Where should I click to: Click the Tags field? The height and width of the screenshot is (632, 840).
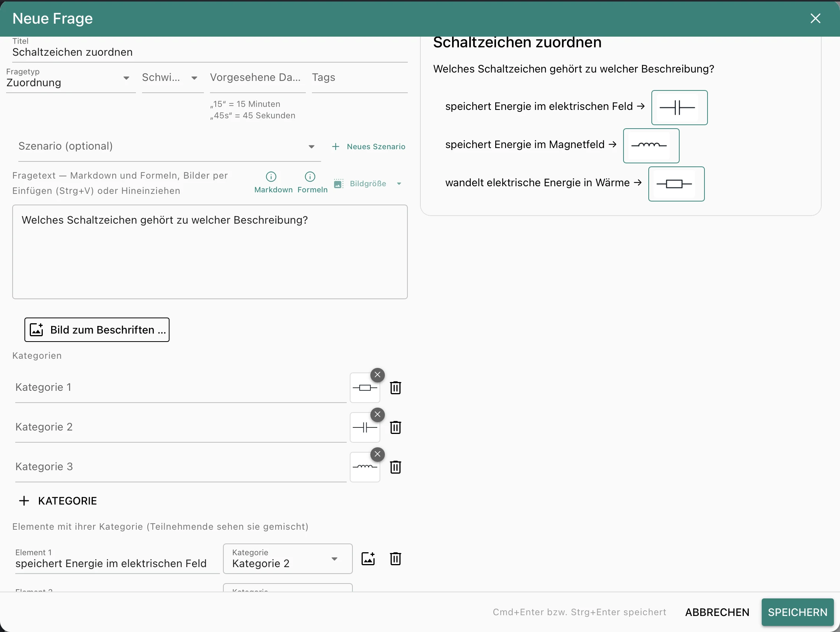click(360, 78)
